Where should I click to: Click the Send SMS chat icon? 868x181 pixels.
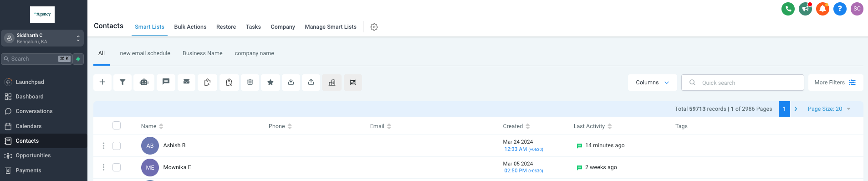click(x=166, y=83)
